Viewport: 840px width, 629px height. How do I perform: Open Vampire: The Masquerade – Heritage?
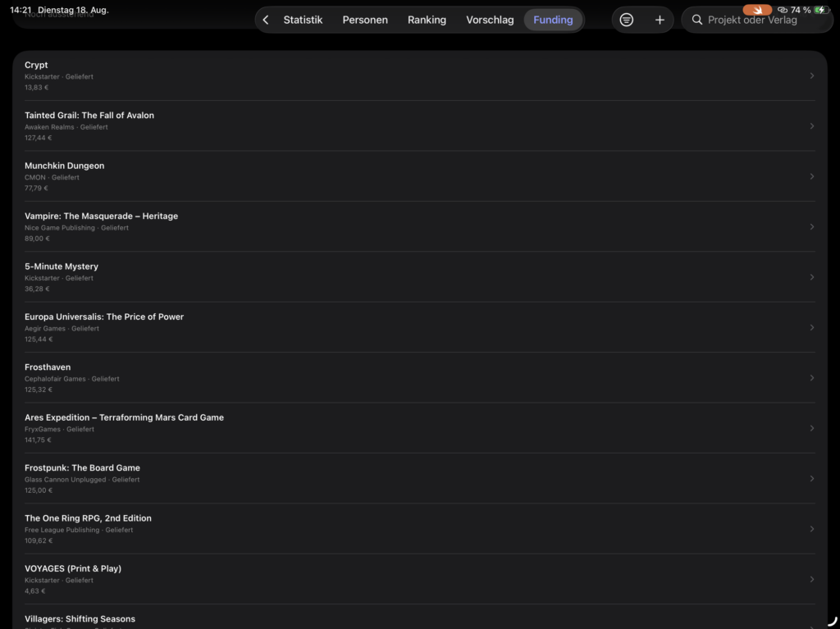pos(101,216)
